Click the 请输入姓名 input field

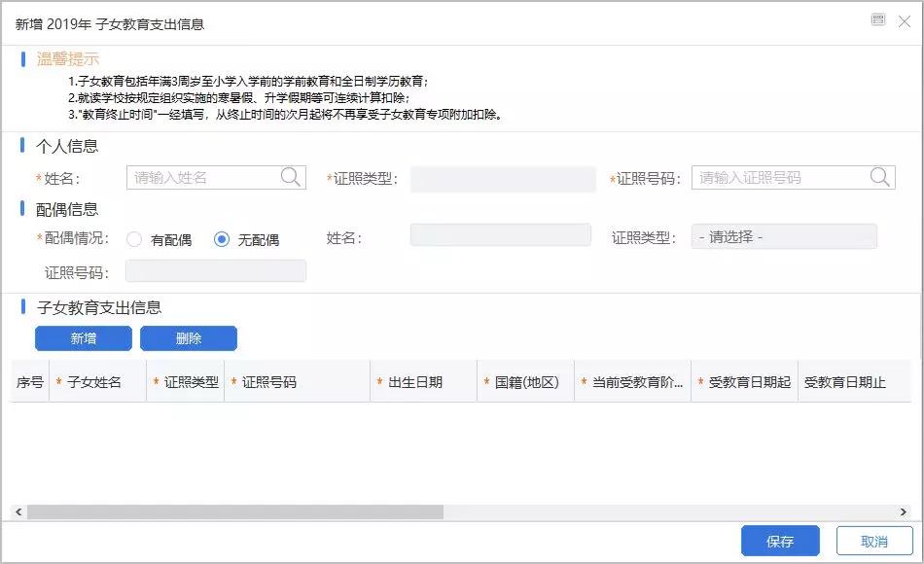click(x=216, y=177)
